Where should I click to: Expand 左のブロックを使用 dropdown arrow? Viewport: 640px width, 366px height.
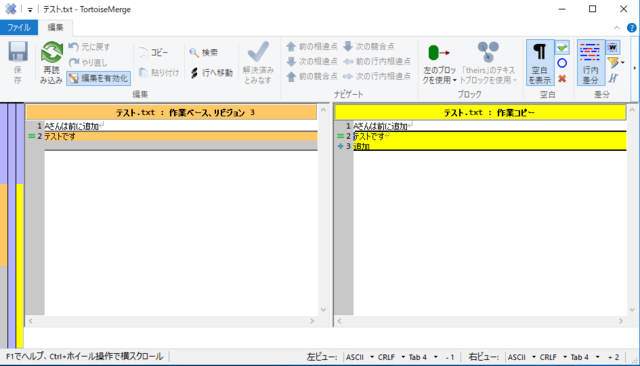click(454, 80)
